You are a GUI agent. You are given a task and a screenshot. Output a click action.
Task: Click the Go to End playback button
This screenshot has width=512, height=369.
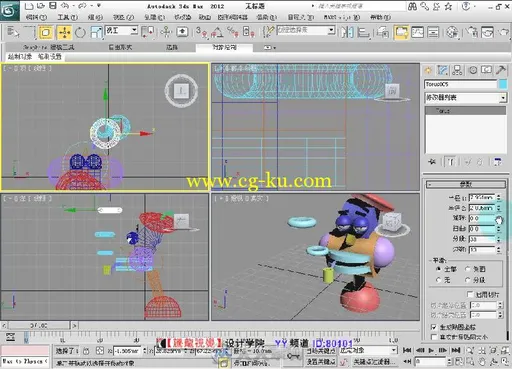pyautogui.click(x=456, y=350)
